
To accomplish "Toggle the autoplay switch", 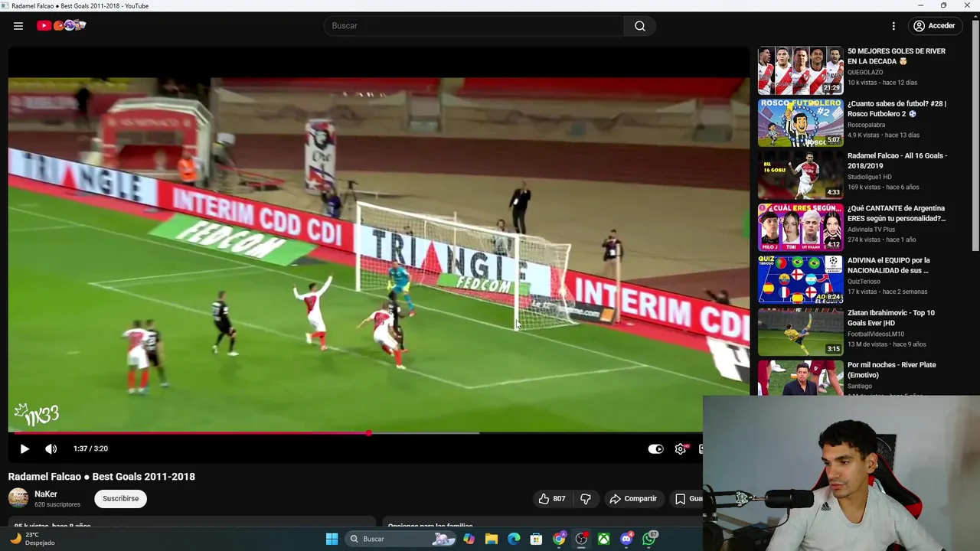I will tap(655, 449).
